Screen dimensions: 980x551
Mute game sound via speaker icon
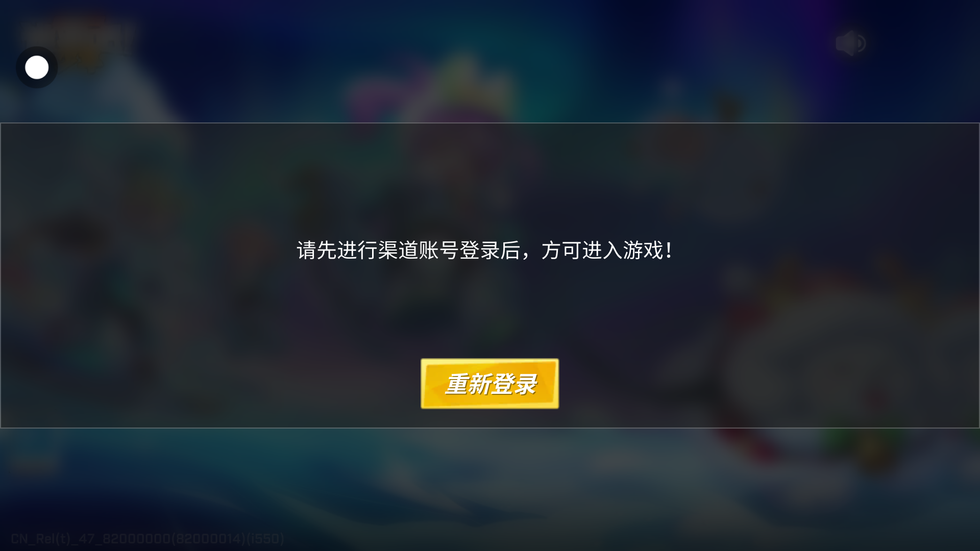point(850,43)
